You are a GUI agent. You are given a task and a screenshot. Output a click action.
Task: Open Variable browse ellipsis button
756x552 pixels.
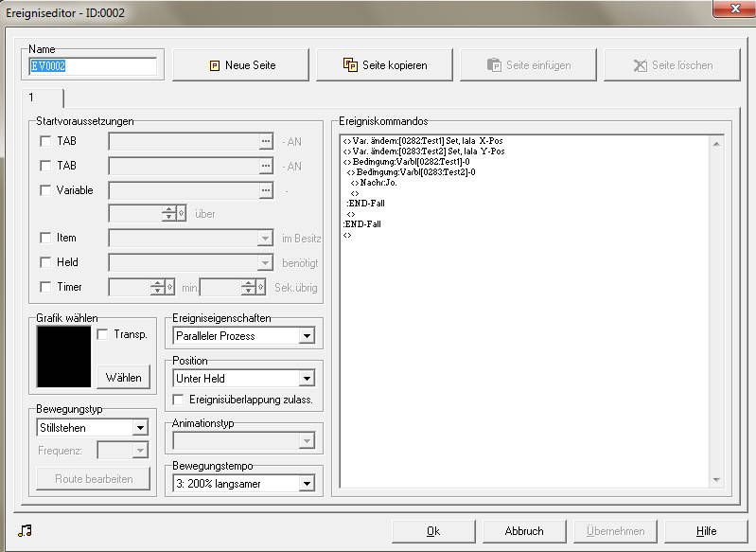click(x=266, y=190)
